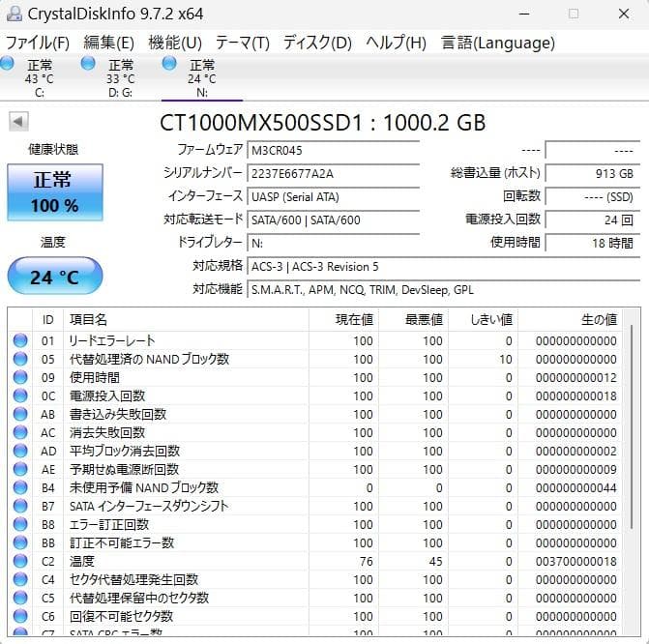Open the 言語(Language) menu
This screenshot has width=649, height=644.
click(498, 43)
